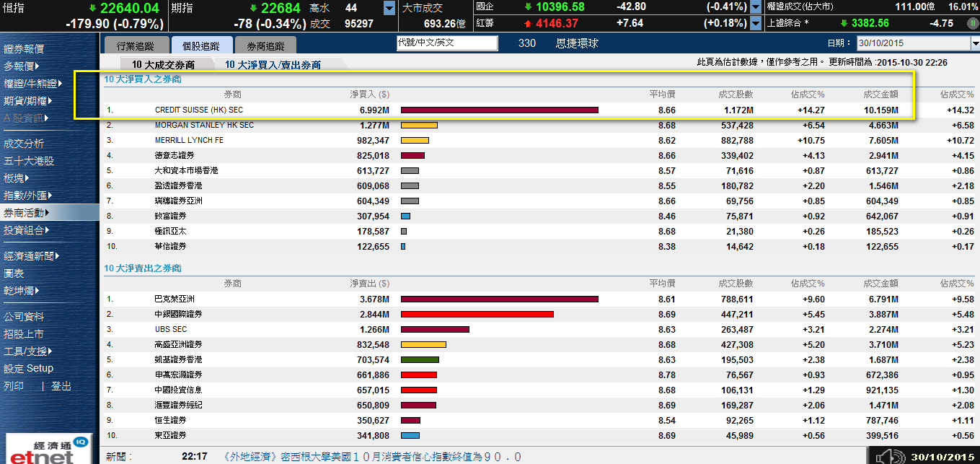Switch to the 券商追蹤 tab
Screen dimensions: 980x464
265,45
